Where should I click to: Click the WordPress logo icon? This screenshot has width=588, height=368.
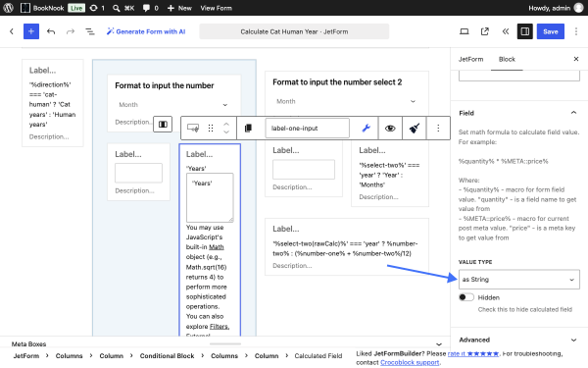pyautogui.click(x=8, y=8)
